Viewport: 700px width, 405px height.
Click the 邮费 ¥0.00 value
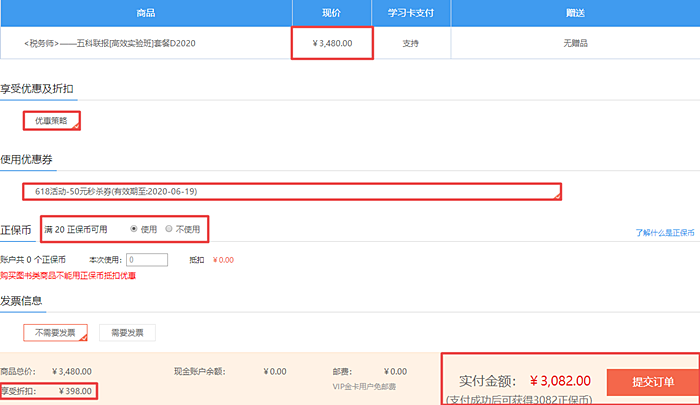pos(395,372)
